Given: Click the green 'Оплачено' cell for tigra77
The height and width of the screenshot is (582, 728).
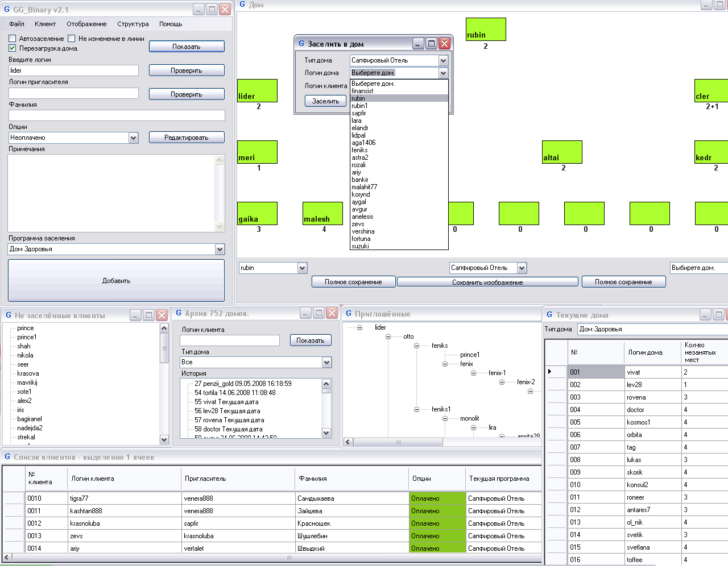Looking at the screenshot, I should (x=437, y=498).
